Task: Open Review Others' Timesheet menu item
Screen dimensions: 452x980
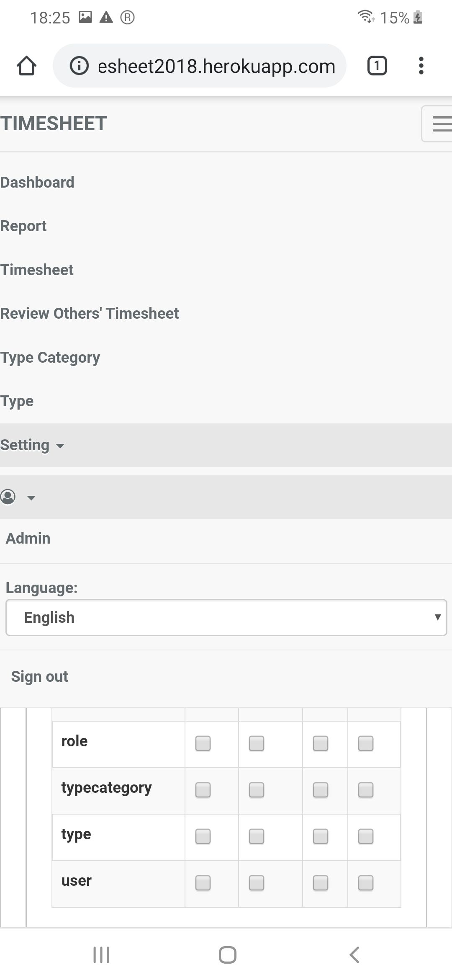Action: click(90, 314)
